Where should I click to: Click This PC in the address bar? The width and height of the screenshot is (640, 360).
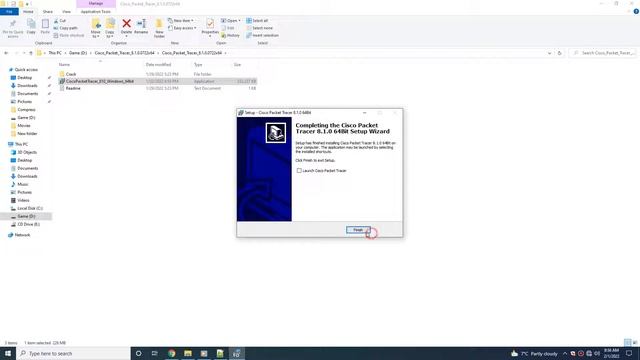click(55, 53)
